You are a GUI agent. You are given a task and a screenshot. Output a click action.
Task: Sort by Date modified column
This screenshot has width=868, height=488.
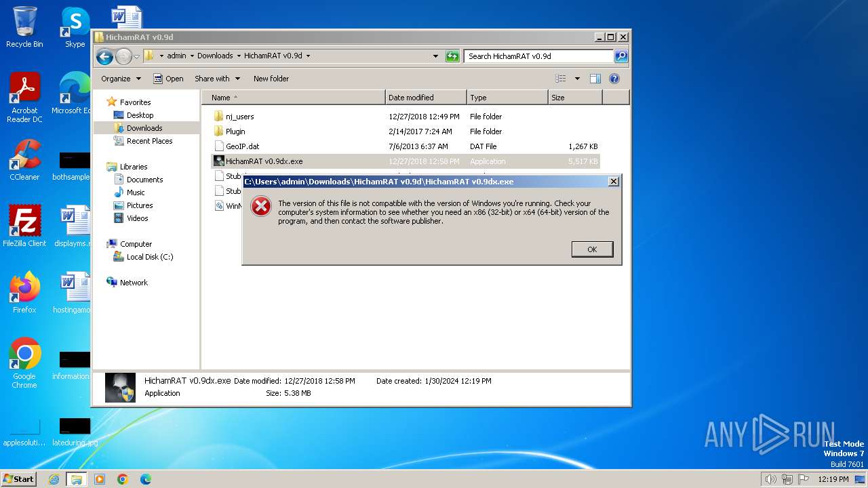pyautogui.click(x=426, y=98)
